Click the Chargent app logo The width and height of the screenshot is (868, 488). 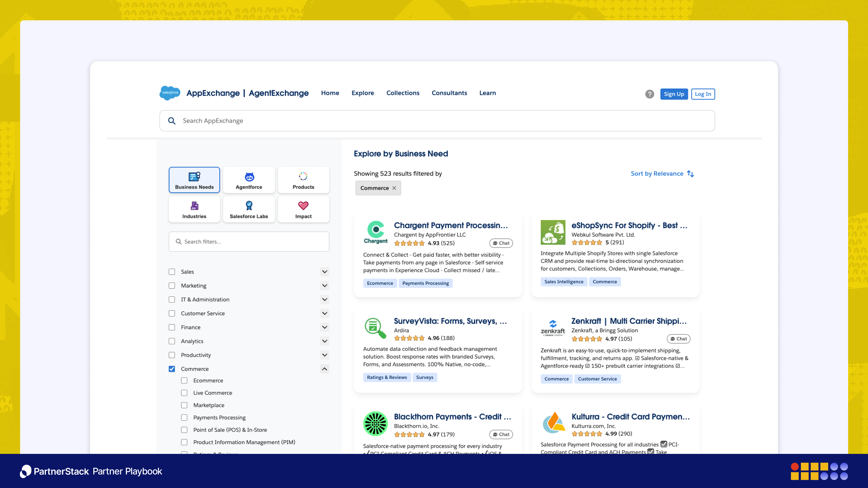pyautogui.click(x=376, y=232)
